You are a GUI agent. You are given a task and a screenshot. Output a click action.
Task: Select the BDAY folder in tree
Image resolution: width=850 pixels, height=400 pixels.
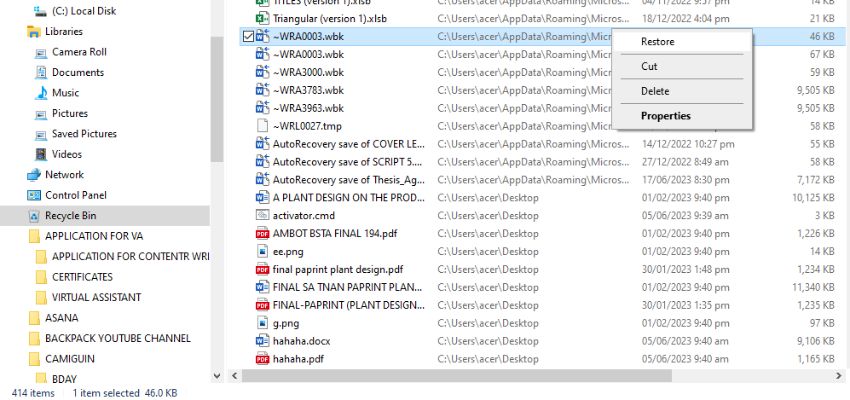(65, 378)
